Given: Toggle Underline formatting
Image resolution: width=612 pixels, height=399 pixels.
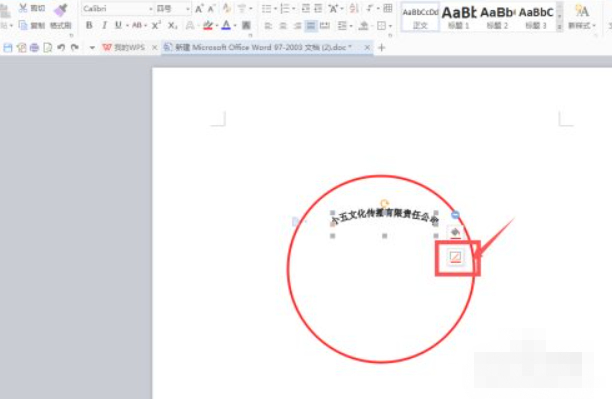Looking at the screenshot, I should coord(118,26).
